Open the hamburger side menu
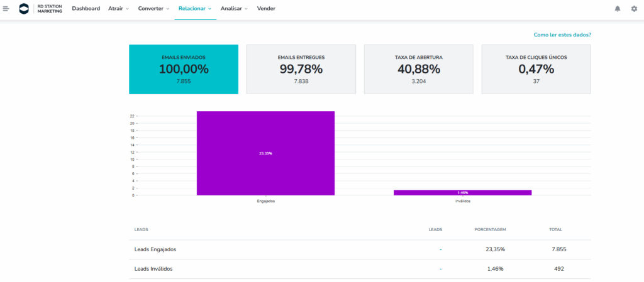The height and width of the screenshot is (282, 644). [6, 9]
